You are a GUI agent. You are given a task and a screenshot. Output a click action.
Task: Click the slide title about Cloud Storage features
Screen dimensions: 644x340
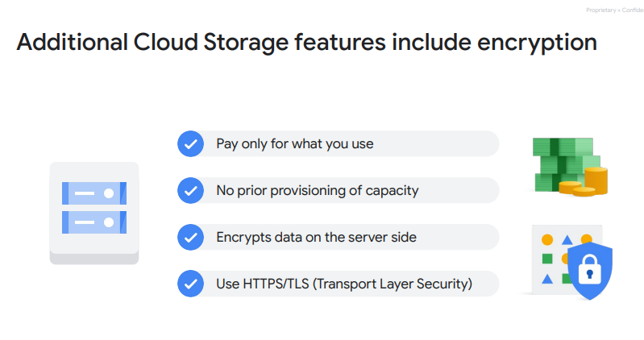pyautogui.click(x=306, y=43)
